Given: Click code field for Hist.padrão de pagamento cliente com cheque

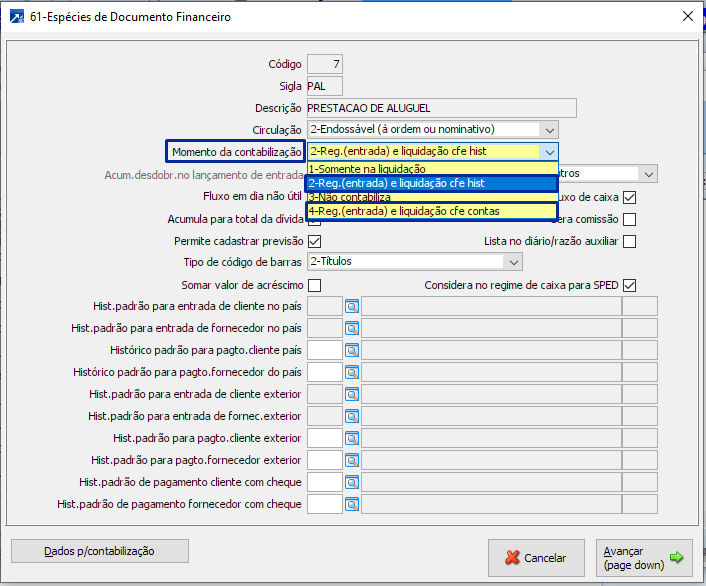Looking at the screenshot, I should click(x=325, y=482).
